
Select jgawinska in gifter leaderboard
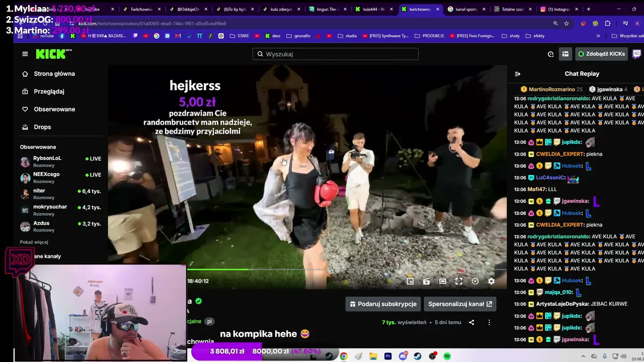tap(608, 89)
